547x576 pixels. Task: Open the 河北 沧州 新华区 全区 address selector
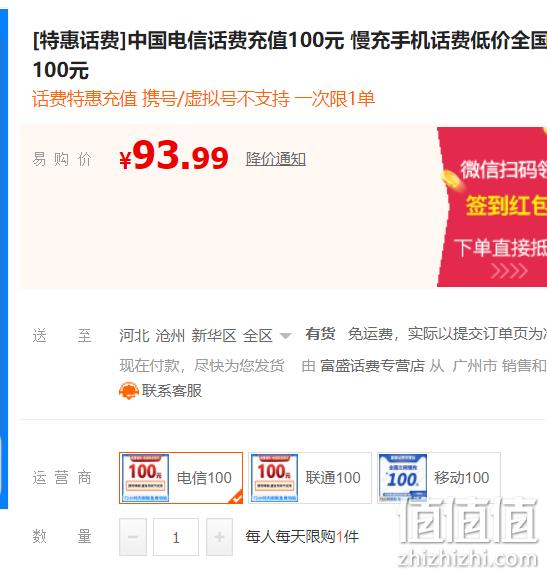pos(196,336)
